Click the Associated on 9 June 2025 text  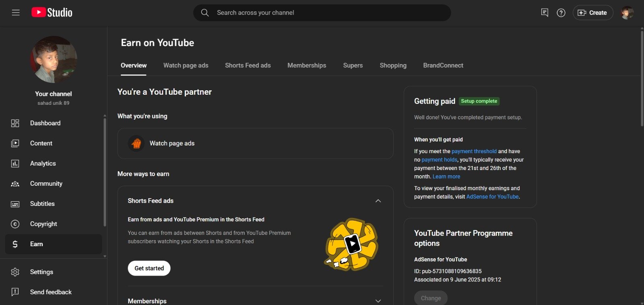tap(458, 280)
